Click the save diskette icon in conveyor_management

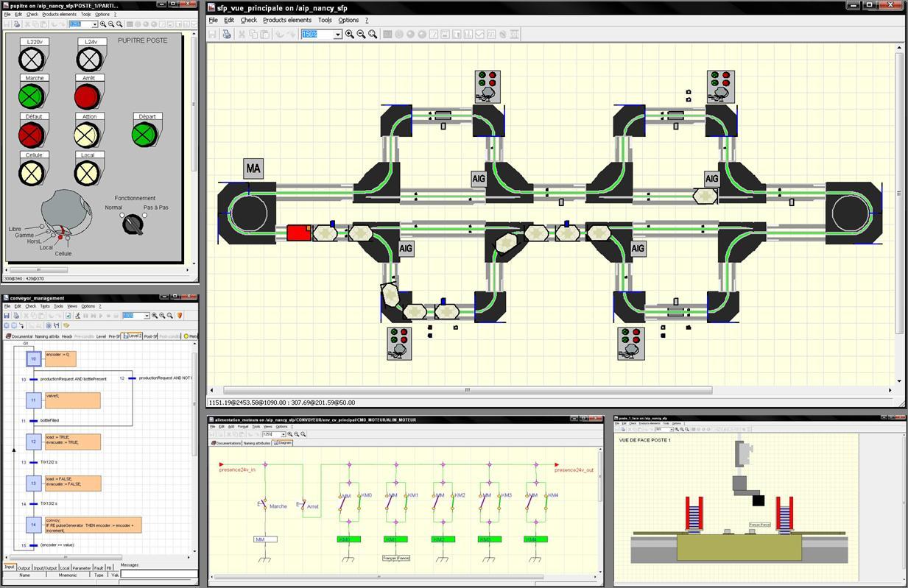tap(7, 315)
